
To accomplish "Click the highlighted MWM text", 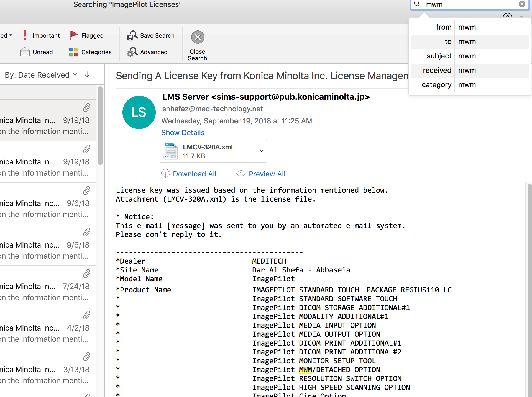I will (x=305, y=370).
